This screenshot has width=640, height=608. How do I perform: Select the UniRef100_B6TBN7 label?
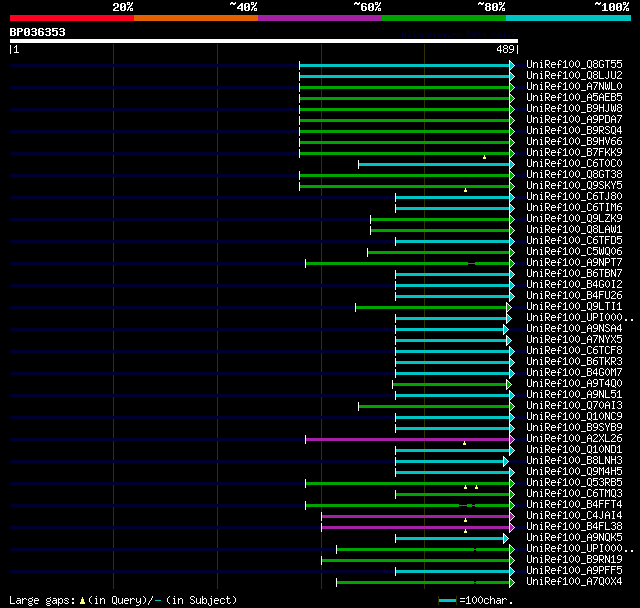(574, 274)
